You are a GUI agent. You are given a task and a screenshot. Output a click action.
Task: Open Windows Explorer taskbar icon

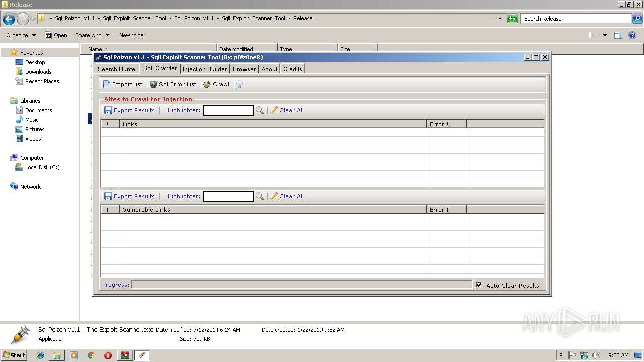[x=57, y=355]
